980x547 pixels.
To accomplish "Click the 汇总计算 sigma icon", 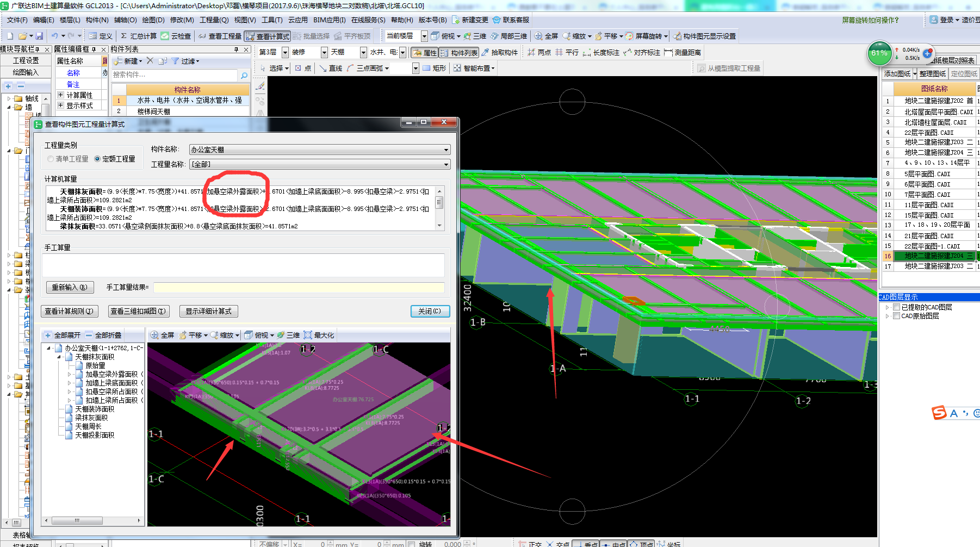I will 124,36.
